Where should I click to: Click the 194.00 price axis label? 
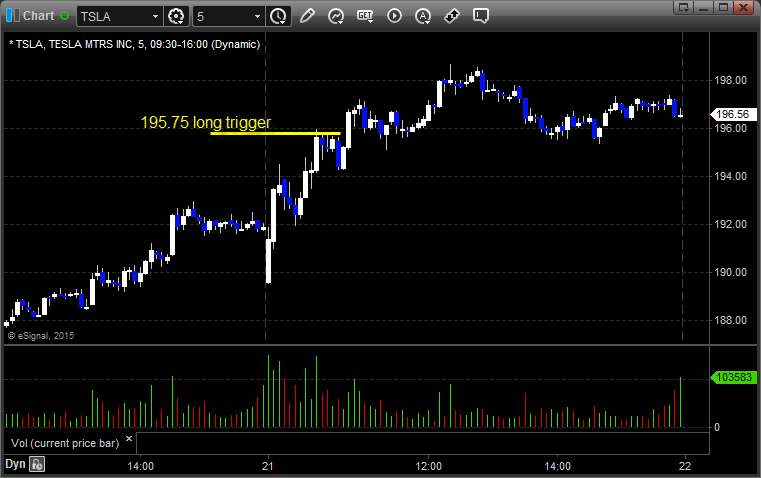[730, 176]
